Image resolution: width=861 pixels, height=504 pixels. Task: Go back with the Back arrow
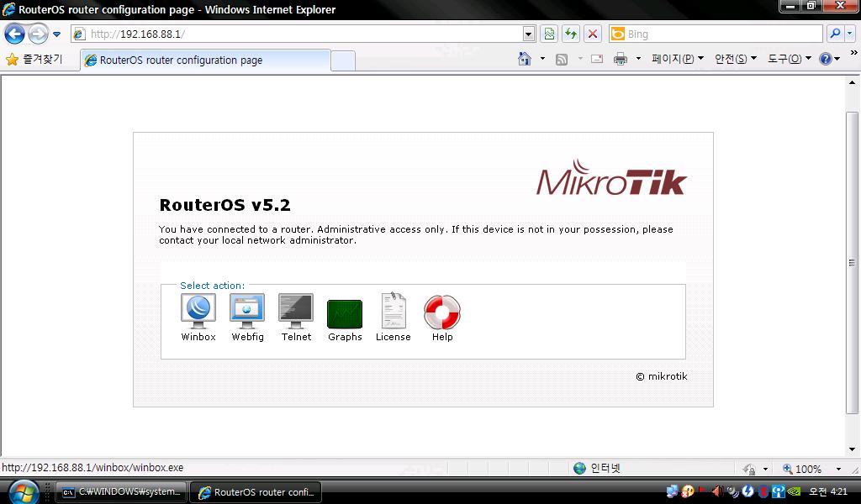pyautogui.click(x=15, y=34)
